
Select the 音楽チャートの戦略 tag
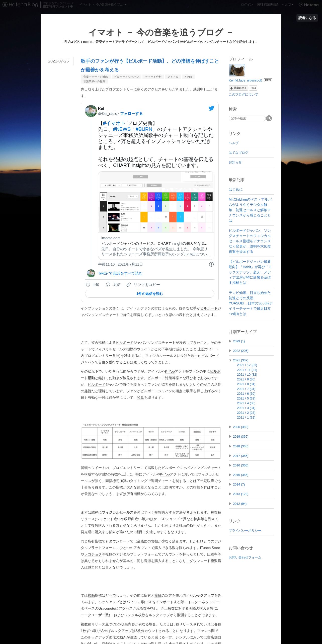96,77
